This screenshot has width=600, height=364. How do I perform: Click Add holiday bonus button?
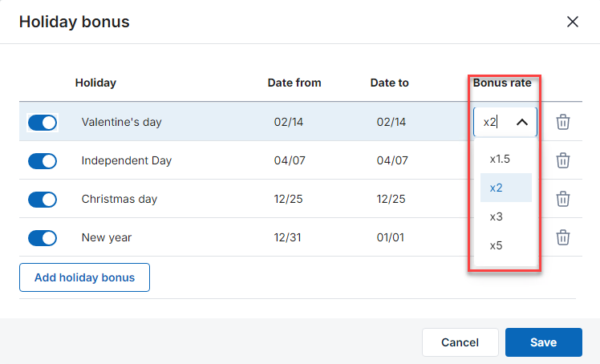click(84, 277)
